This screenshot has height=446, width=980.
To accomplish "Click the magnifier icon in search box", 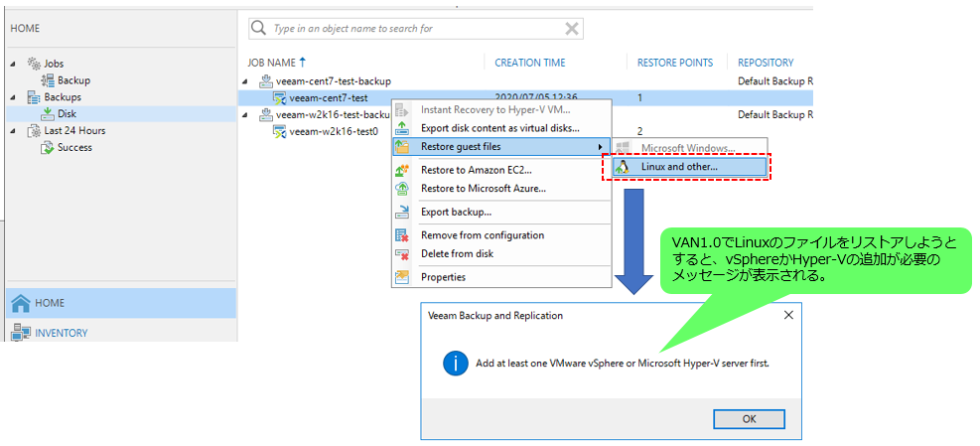I will point(259,28).
